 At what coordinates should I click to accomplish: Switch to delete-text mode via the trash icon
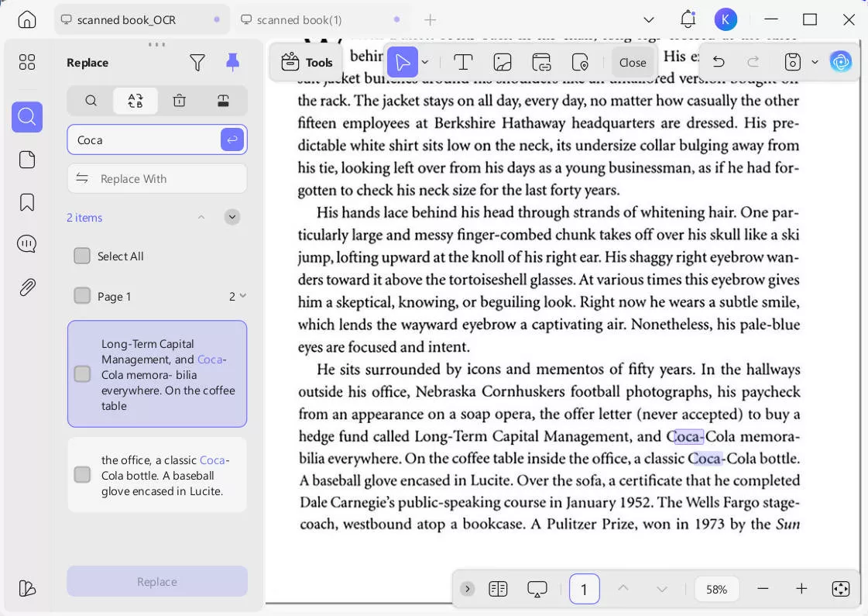pos(179,101)
